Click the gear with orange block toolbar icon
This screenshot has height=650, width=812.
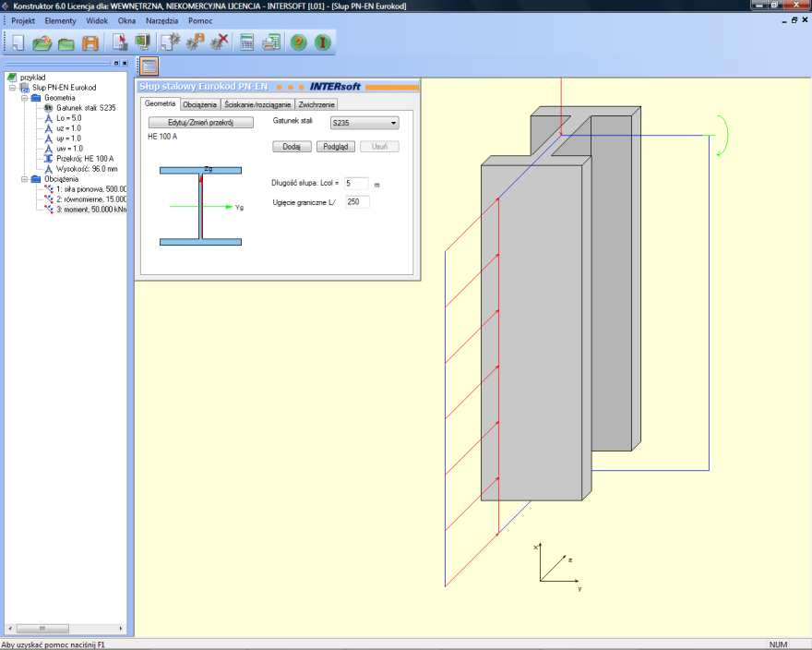(x=196, y=42)
